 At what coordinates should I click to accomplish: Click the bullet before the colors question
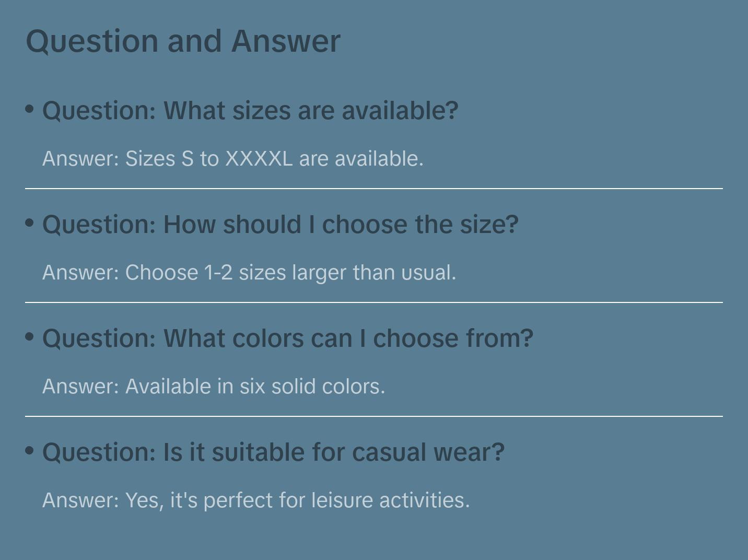coord(30,337)
